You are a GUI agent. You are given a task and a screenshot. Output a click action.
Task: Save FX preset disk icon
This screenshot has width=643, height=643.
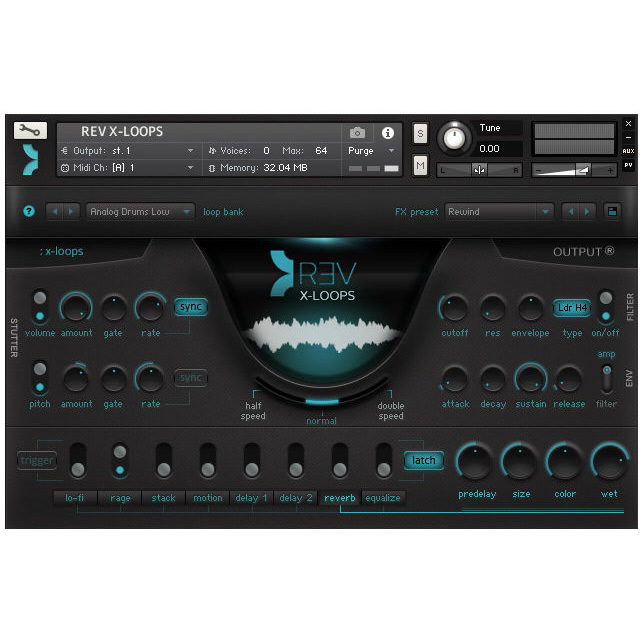(612, 212)
